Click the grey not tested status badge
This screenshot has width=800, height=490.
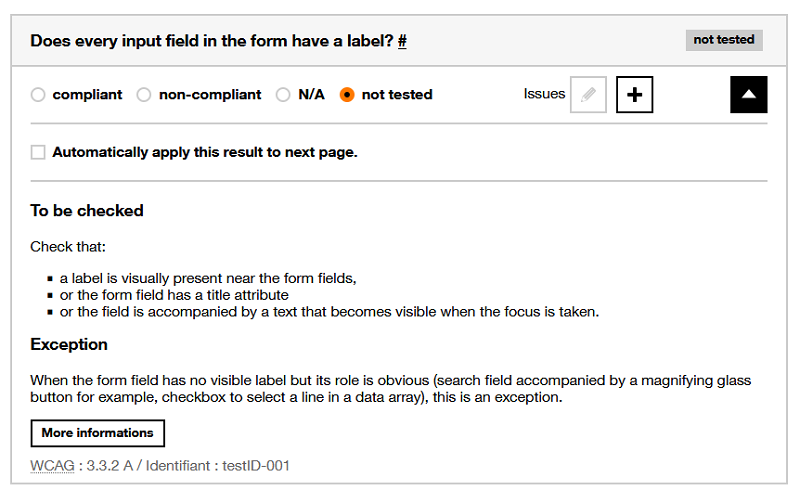(x=724, y=40)
